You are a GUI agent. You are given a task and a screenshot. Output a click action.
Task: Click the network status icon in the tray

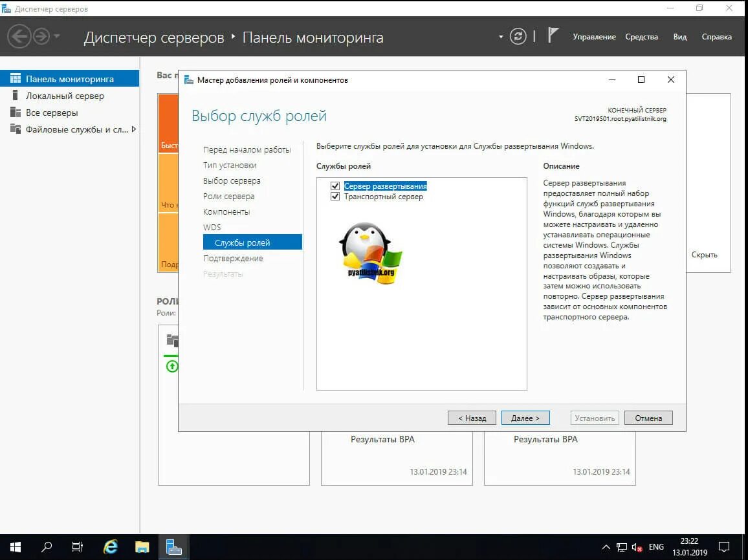[622, 546]
